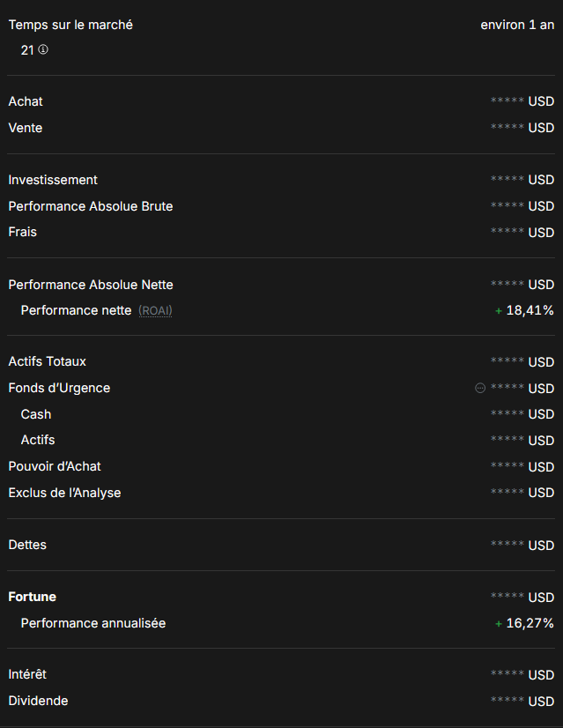Click the Dettes masked USD value
The height and width of the screenshot is (728, 563).
522,545
